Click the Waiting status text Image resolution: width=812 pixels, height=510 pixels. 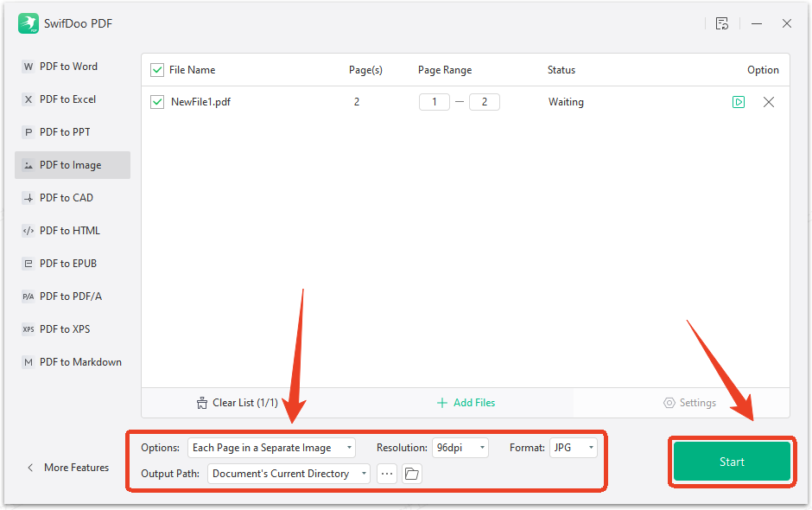click(566, 102)
